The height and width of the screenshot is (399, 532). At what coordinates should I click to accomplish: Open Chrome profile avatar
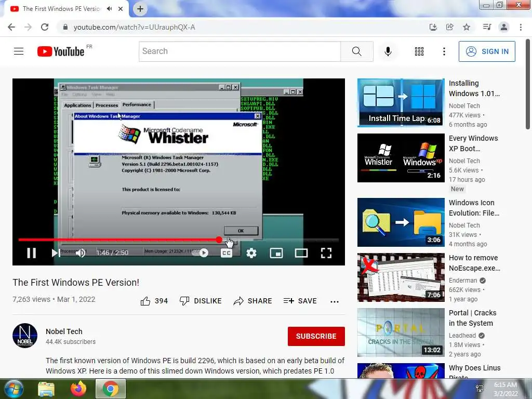504,27
